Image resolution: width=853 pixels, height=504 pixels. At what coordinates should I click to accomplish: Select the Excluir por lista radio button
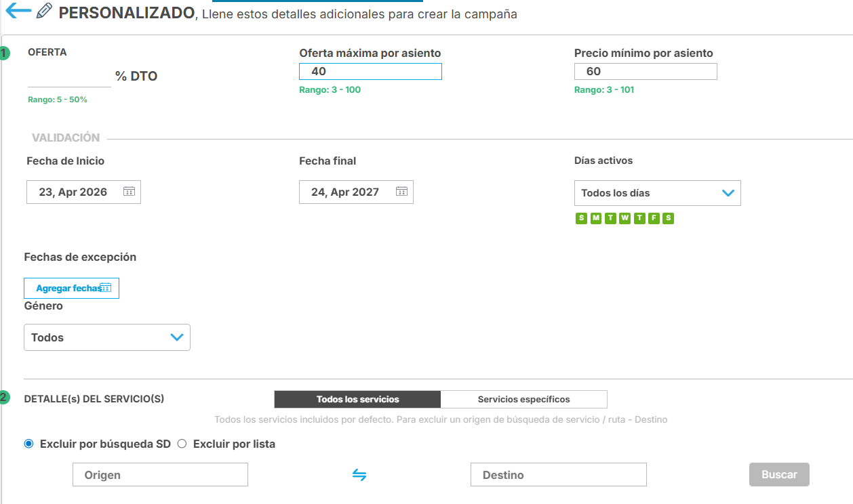click(182, 443)
